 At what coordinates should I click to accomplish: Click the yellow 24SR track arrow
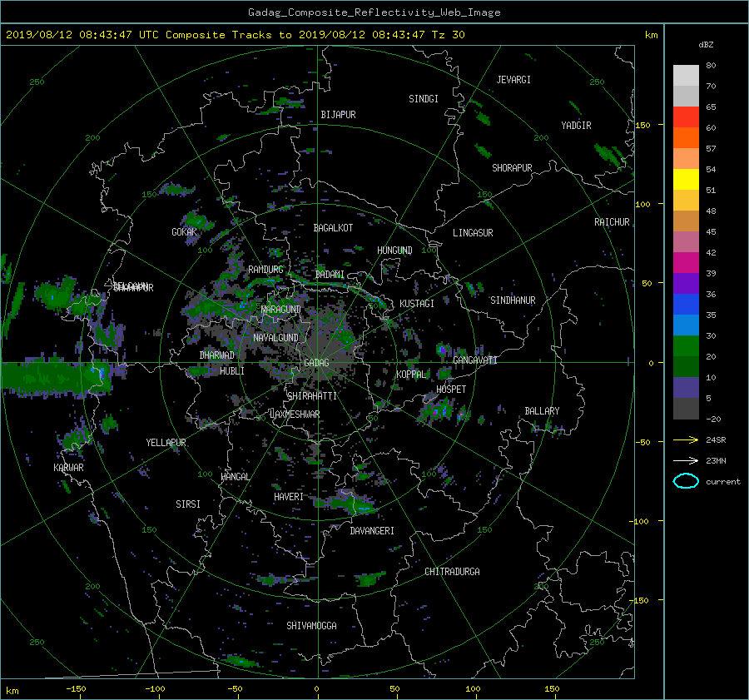pos(686,439)
